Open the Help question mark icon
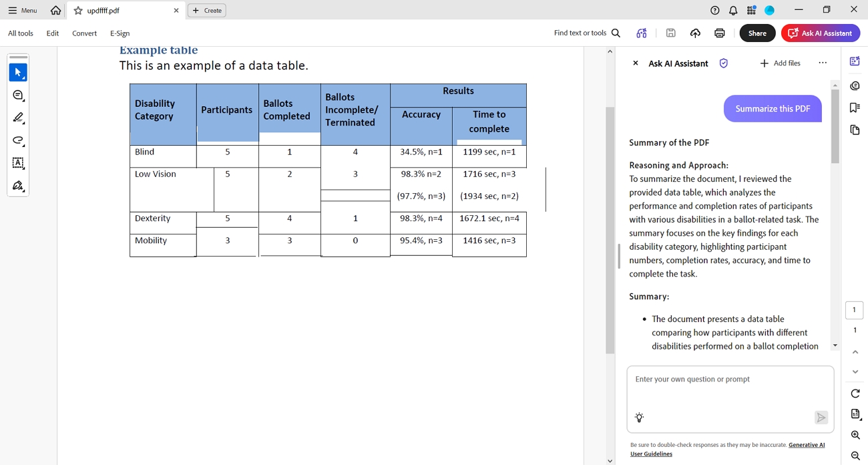 [x=715, y=10]
